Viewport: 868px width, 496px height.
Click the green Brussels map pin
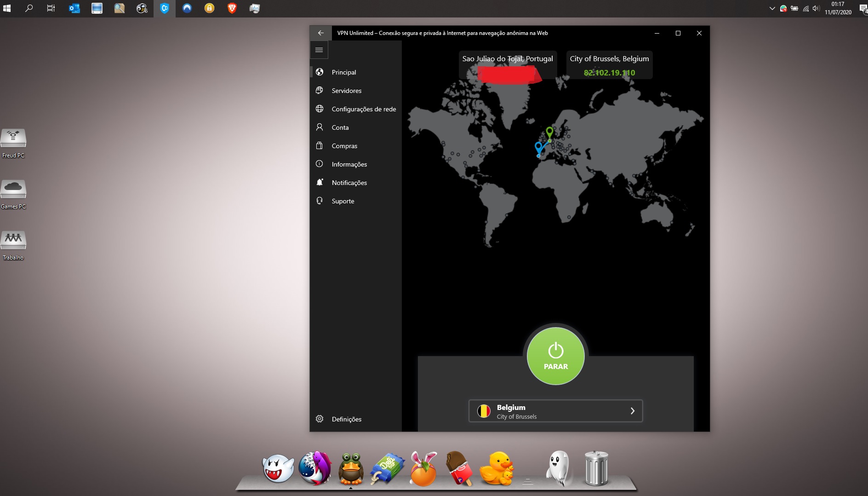(x=549, y=133)
